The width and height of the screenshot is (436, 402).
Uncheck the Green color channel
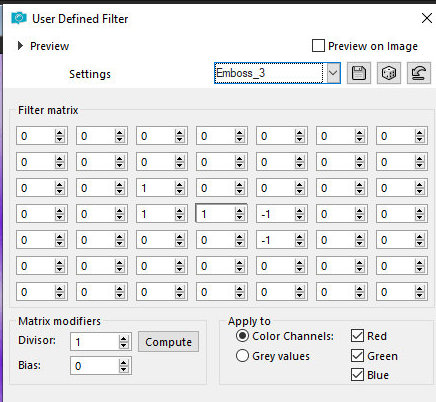click(357, 356)
